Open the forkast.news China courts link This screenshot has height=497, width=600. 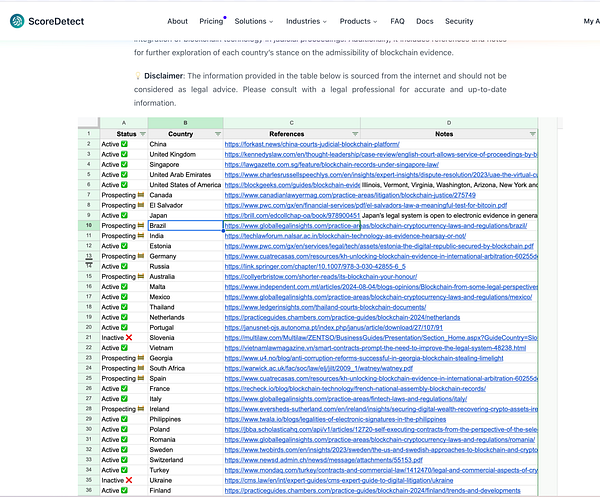[312, 144]
